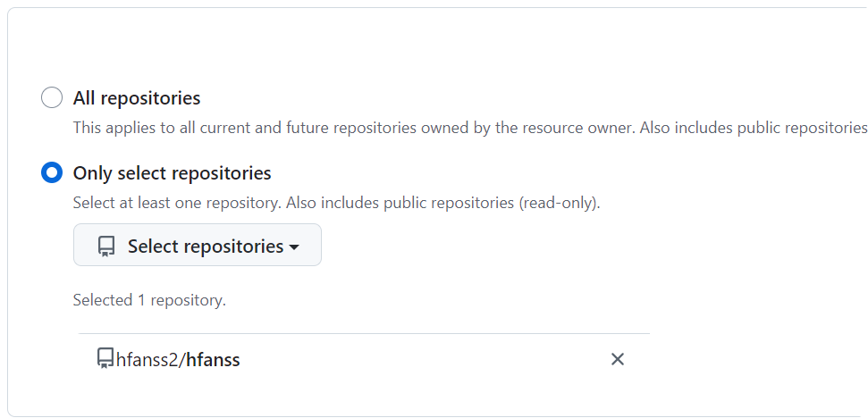Click the (read-only) note under Only select
Viewport: 868px width, 418px height.
coord(559,203)
